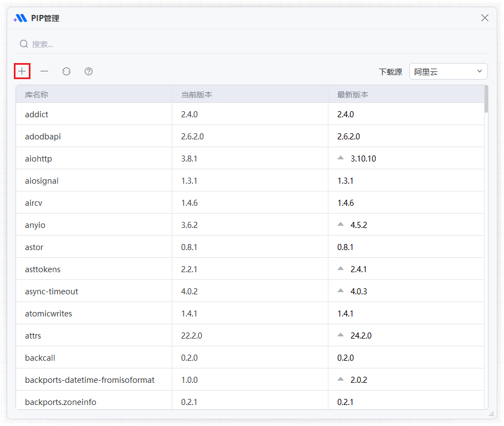Click anyio latest version 4.5.2
The image size is (504, 426).
[x=359, y=225]
